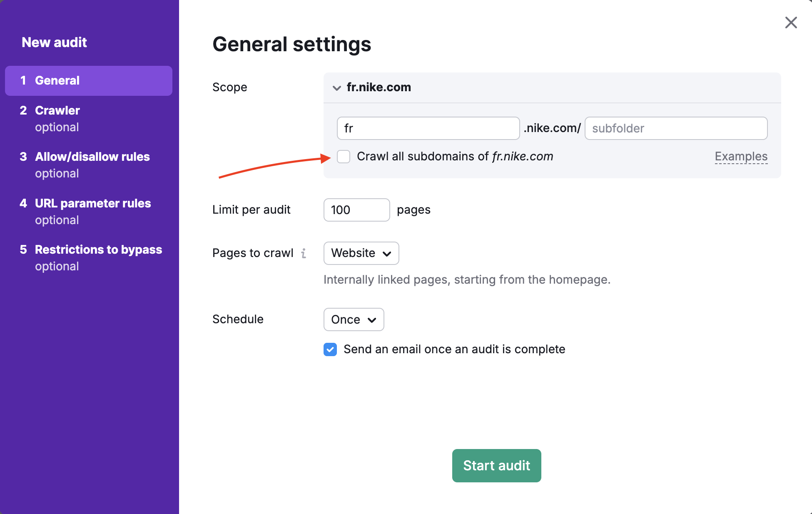Screen dimensions: 812x514
Task: Click the Website dropdown arrow icon
Action: pyautogui.click(x=386, y=253)
